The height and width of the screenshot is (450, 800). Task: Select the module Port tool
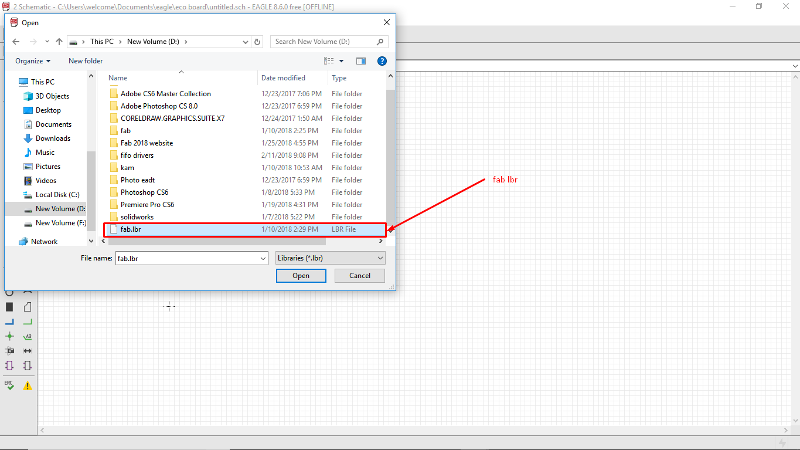click(x=28, y=365)
